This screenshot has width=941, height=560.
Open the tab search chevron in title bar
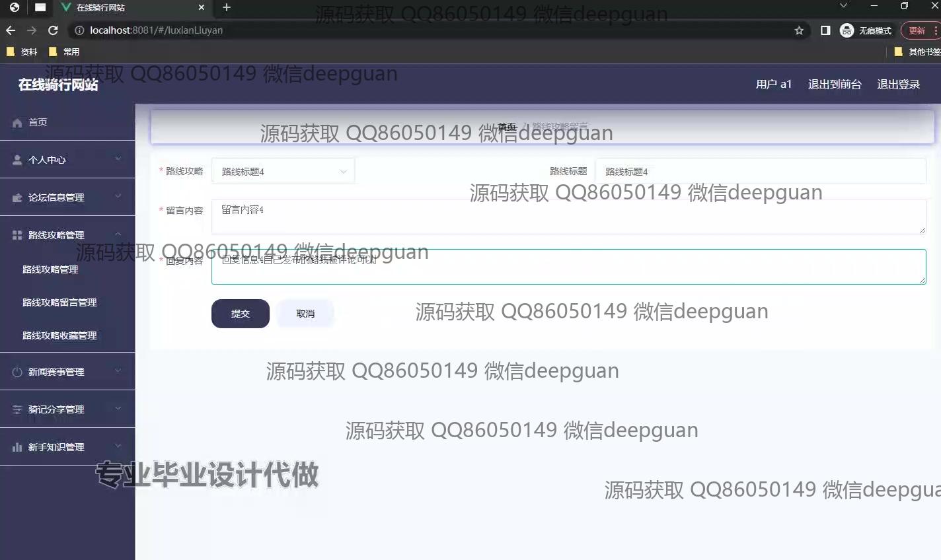(x=843, y=6)
